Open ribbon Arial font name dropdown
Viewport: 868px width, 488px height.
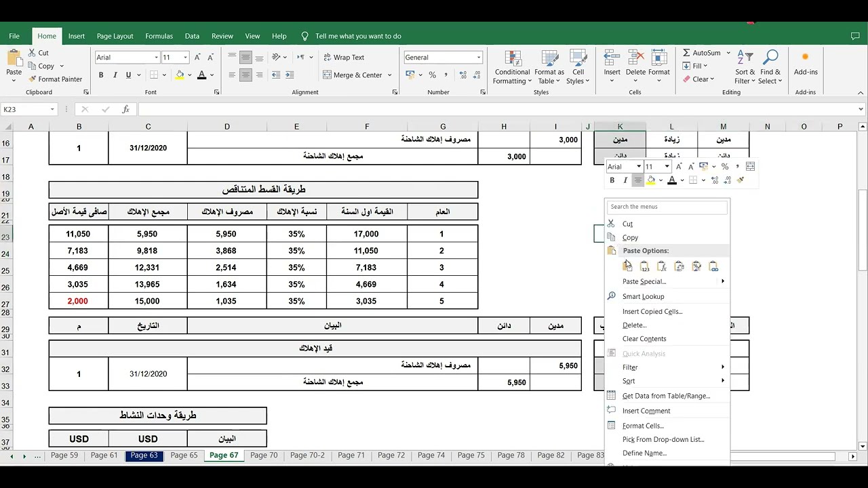(x=157, y=58)
